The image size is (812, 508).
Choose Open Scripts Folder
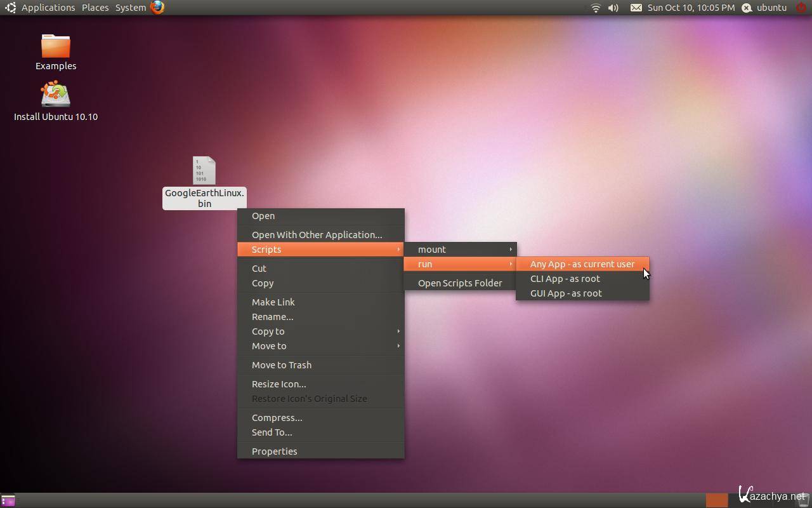point(461,283)
